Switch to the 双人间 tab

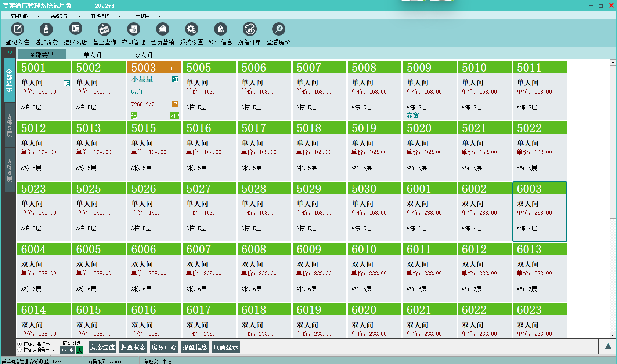point(143,55)
